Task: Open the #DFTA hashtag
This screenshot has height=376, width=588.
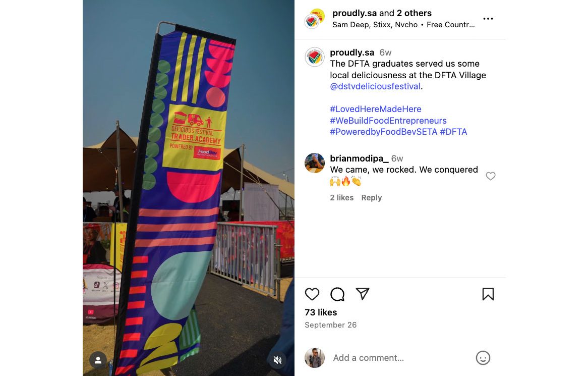Action: 453,132
